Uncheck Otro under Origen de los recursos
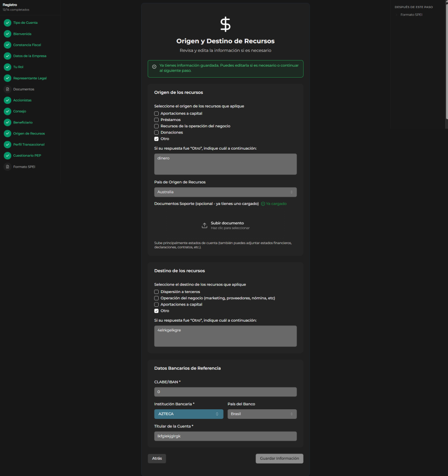448x476 pixels. [x=156, y=139]
